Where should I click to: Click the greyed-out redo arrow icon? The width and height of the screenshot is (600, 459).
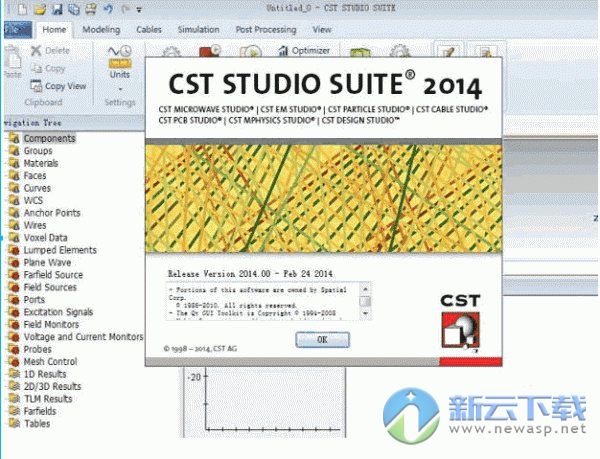click(x=125, y=9)
